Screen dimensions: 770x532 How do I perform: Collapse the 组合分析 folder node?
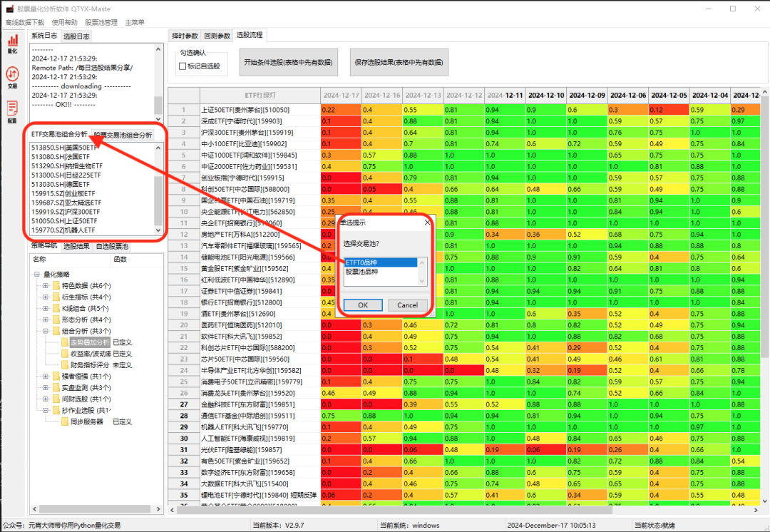(x=46, y=331)
